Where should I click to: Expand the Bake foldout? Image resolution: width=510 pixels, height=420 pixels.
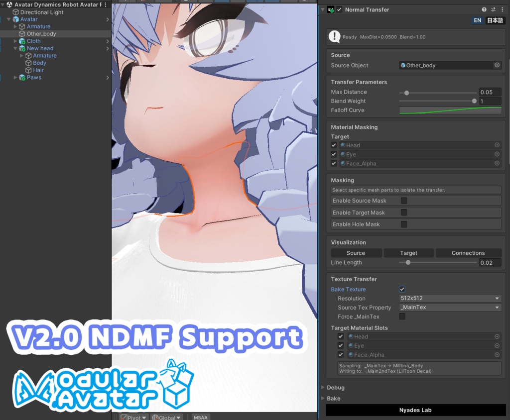(323, 398)
